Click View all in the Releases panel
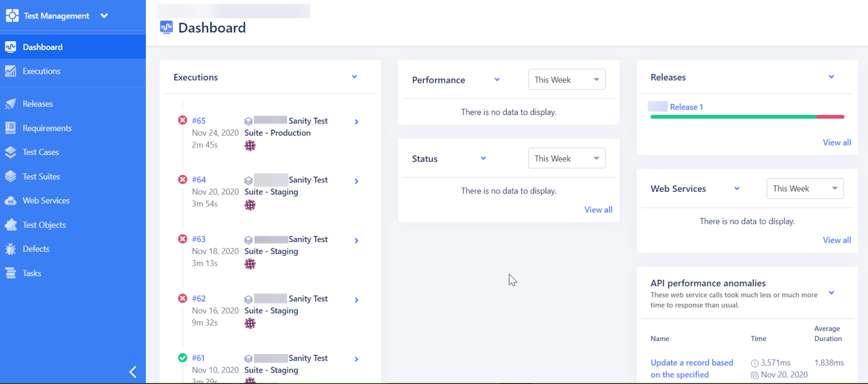The image size is (868, 384). click(837, 142)
